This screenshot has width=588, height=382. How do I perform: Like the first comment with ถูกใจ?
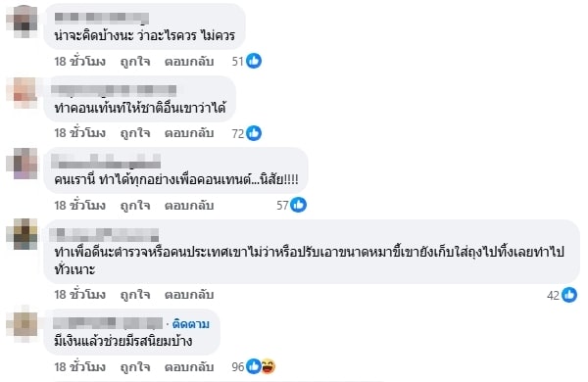[135, 61]
